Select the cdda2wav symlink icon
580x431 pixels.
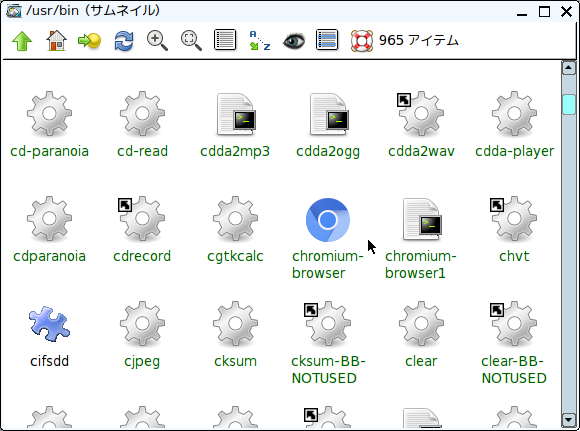click(x=421, y=114)
